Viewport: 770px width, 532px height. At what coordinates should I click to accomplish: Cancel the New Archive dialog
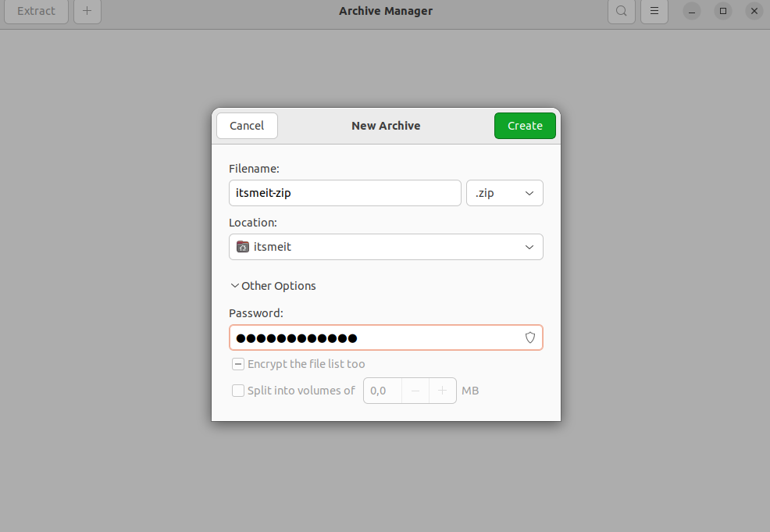pos(247,126)
